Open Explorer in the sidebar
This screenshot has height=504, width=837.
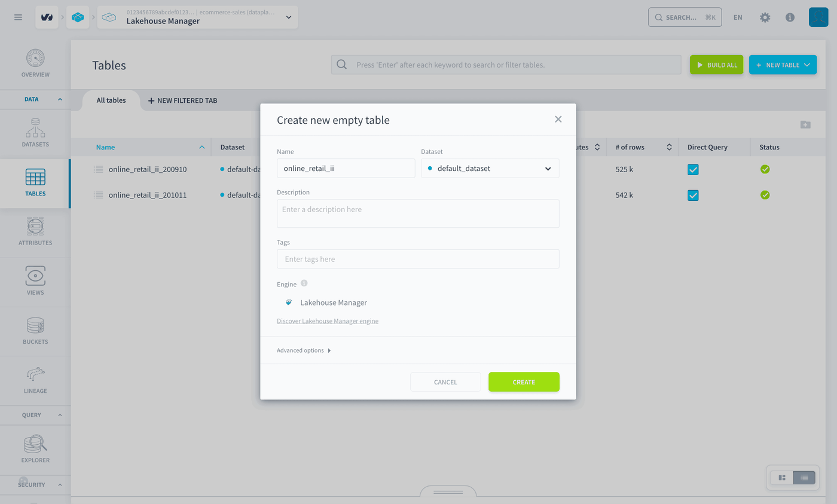coord(35,450)
